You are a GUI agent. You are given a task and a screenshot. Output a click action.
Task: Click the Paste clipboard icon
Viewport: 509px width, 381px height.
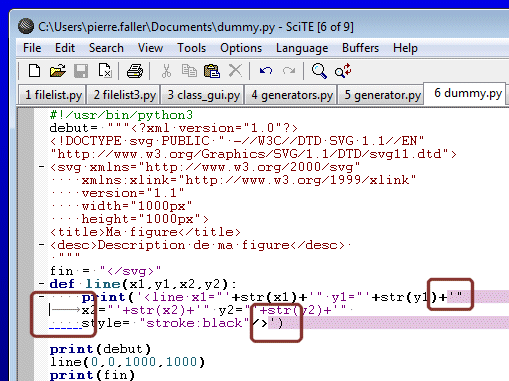[x=212, y=71]
